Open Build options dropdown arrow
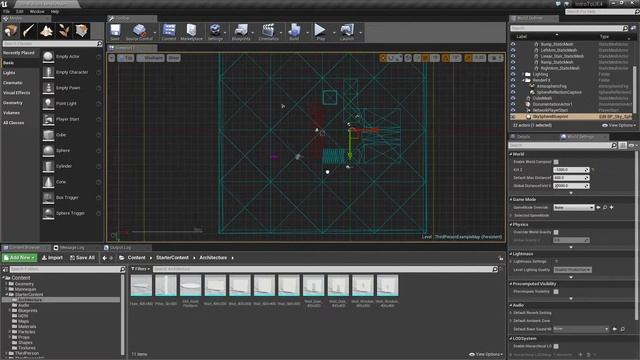Image resolution: width=640 pixels, height=360 pixels. 307,33
